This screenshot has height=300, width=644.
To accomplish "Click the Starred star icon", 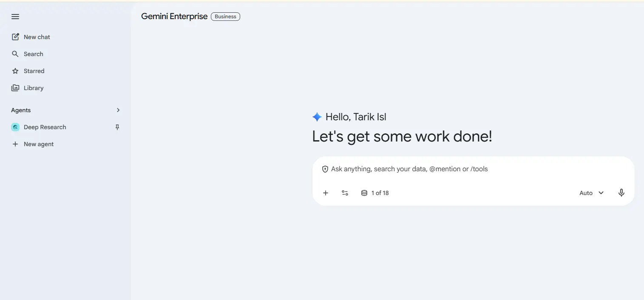I will pyautogui.click(x=15, y=71).
